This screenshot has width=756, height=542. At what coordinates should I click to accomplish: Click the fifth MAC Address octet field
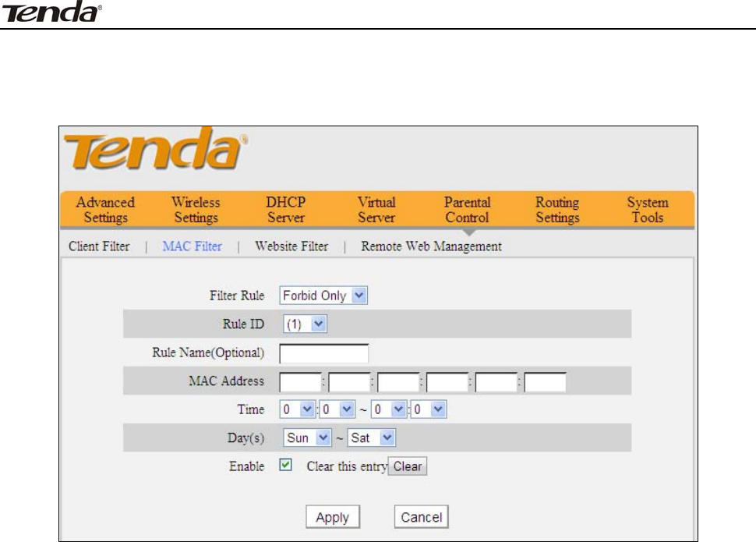[496, 382]
